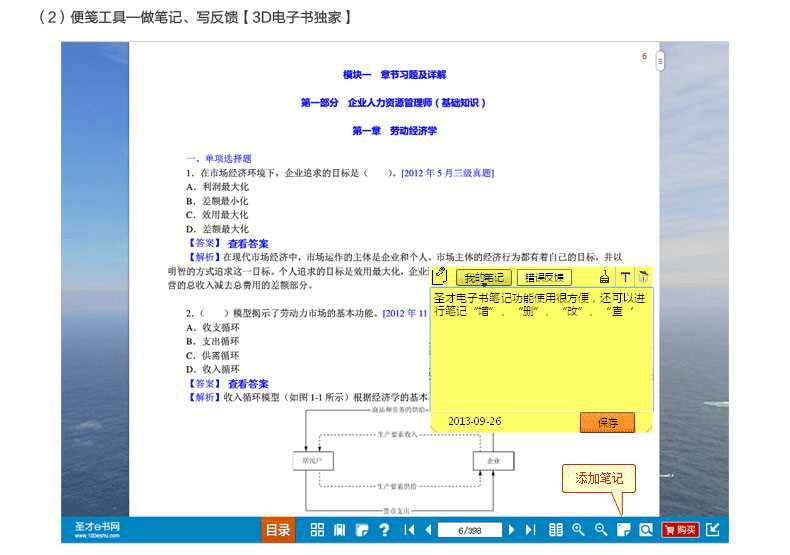Image resolution: width=790 pixels, height=555 pixels.
Task: Jump to the last page
Action: (531, 530)
